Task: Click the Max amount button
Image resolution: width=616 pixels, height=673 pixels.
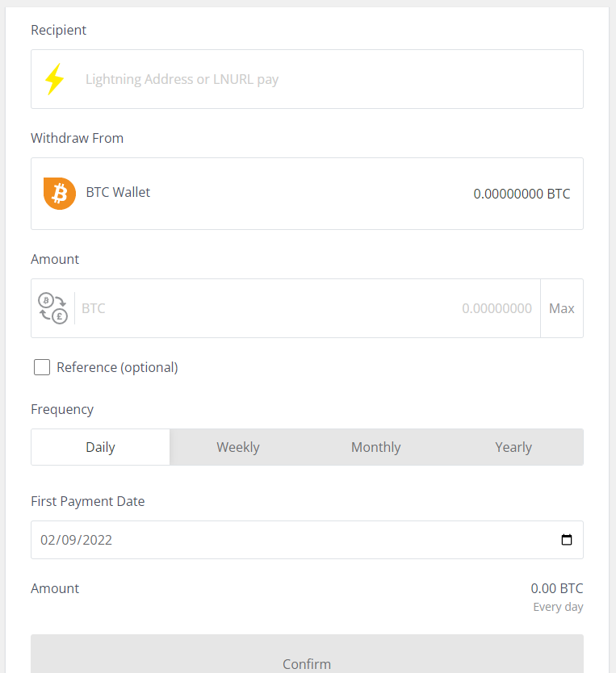Action: [x=562, y=308]
